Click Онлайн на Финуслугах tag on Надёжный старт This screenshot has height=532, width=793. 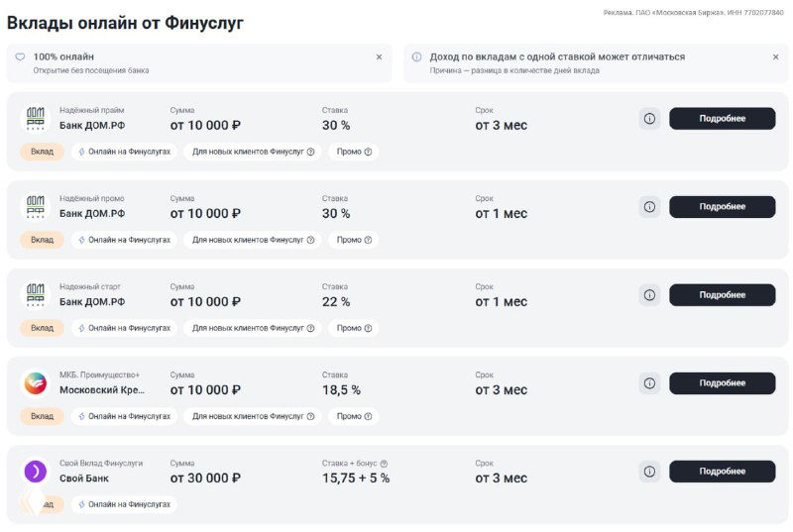(x=125, y=328)
